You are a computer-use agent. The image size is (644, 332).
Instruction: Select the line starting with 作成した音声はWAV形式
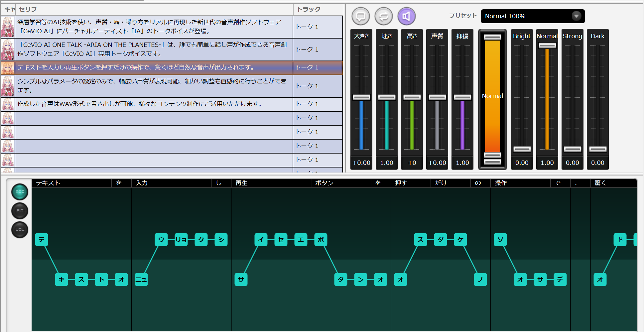pyautogui.click(x=154, y=104)
